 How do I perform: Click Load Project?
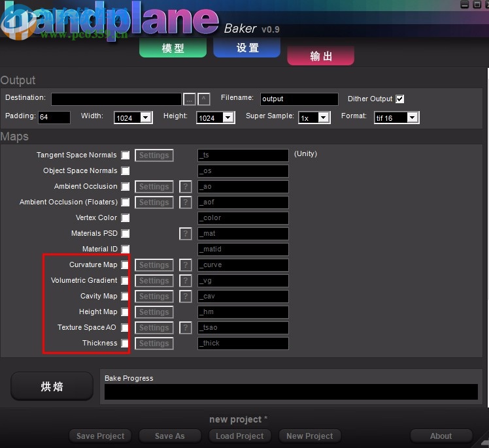tap(239, 436)
